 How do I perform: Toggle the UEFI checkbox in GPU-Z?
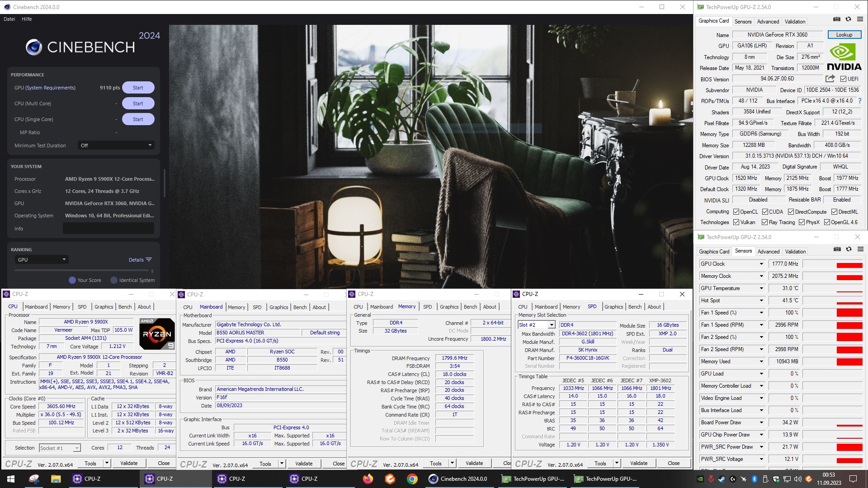pos(843,79)
